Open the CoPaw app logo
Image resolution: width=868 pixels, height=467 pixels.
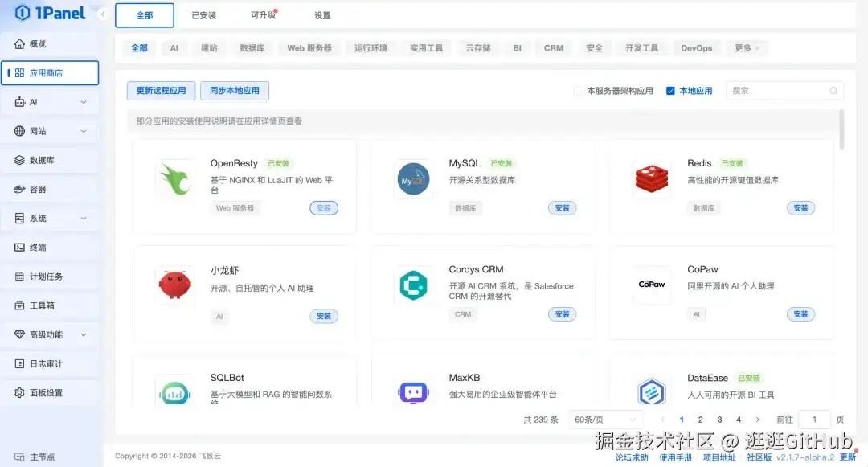click(652, 285)
